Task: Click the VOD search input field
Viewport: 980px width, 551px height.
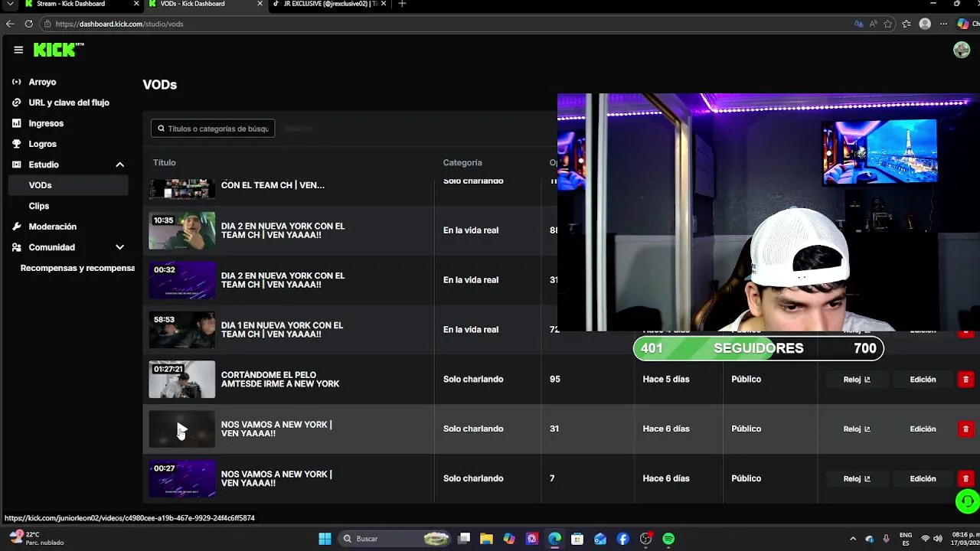Action: pyautogui.click(x=213, y=129)
